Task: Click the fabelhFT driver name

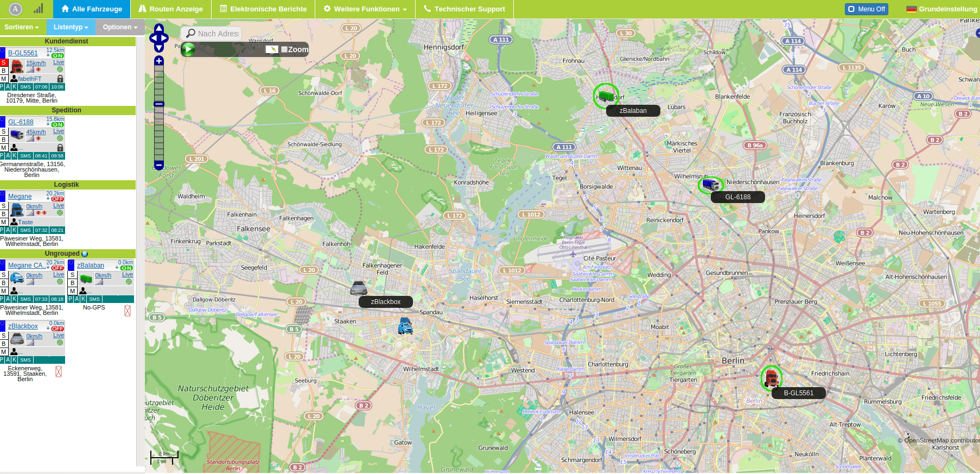Action: (29, 79)
